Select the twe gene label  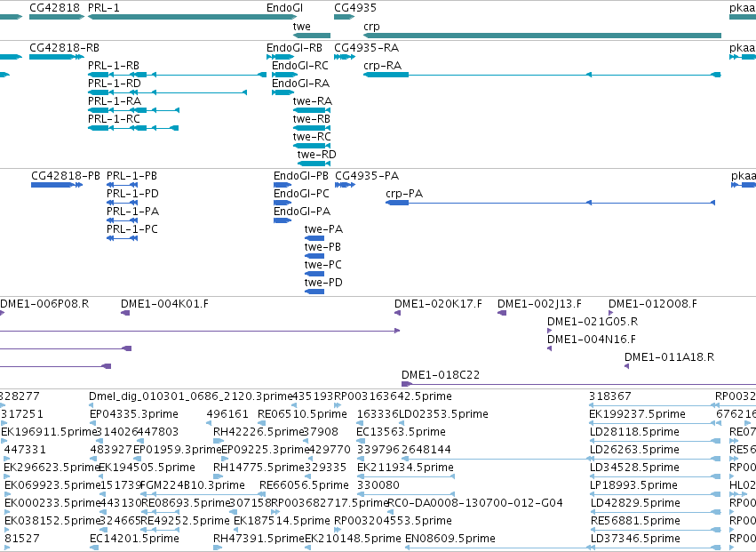tap(302, 27)
